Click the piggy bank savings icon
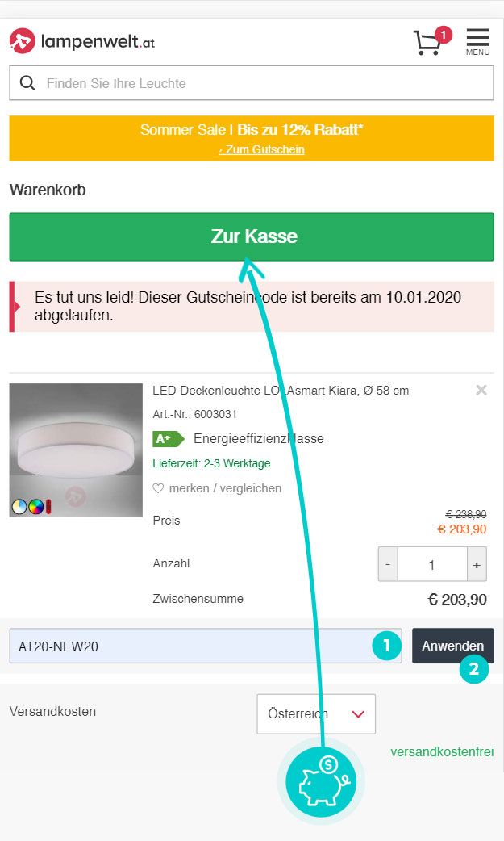Screen dimensions: 504x841 [321, 782]
